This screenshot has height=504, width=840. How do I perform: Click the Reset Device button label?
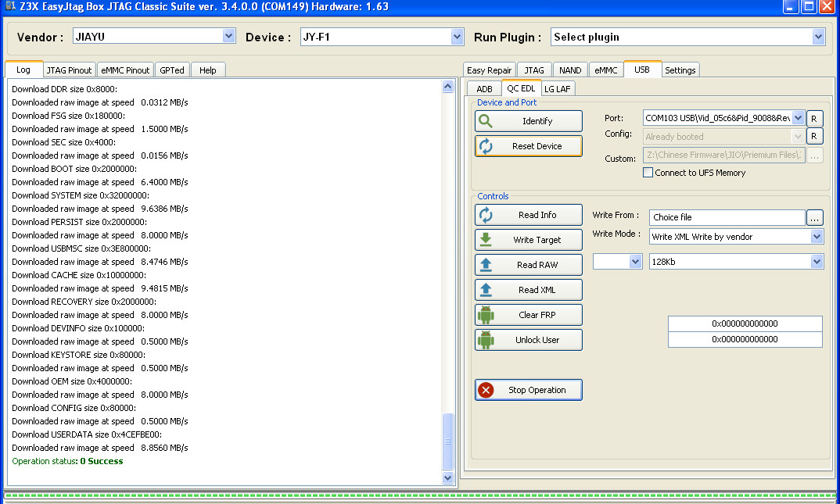537,146
